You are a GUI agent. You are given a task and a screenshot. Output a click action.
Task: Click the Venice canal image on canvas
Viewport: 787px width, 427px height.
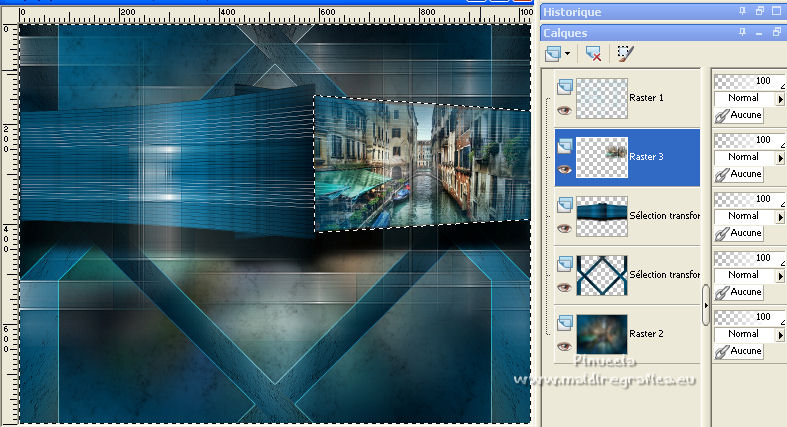(422, 164)
